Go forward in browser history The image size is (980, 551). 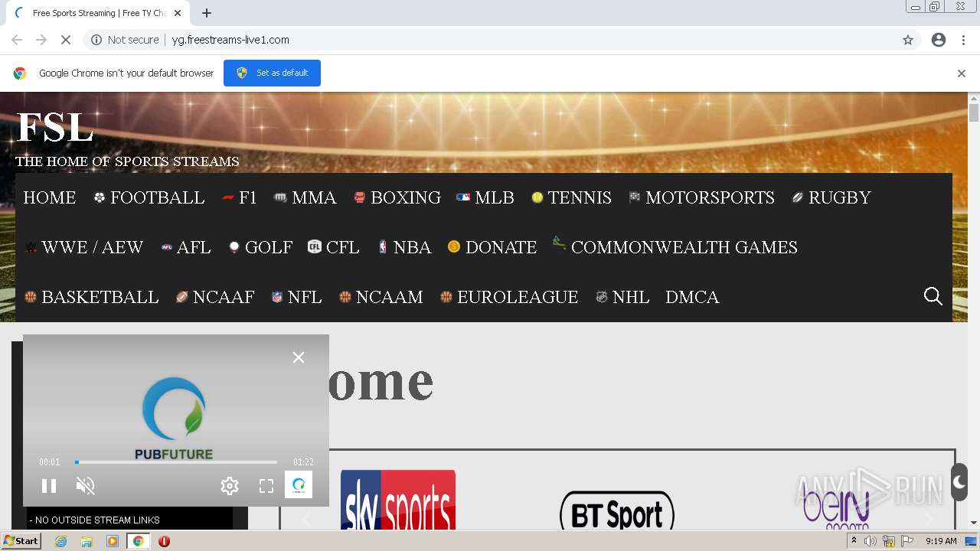coord(41,40)
